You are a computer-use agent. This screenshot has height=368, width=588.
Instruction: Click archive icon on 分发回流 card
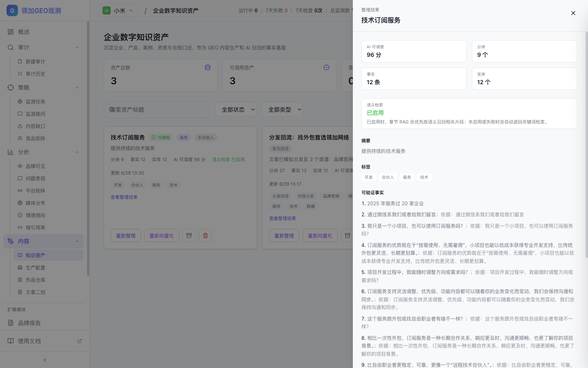pos(347,236)
